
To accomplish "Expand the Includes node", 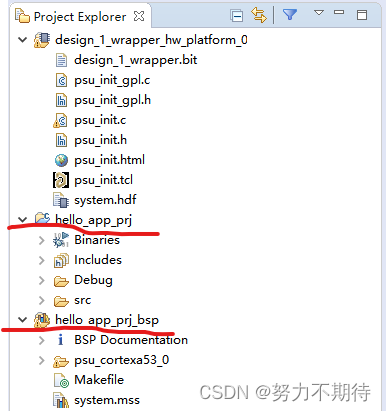I will click(x=42, y=260).
